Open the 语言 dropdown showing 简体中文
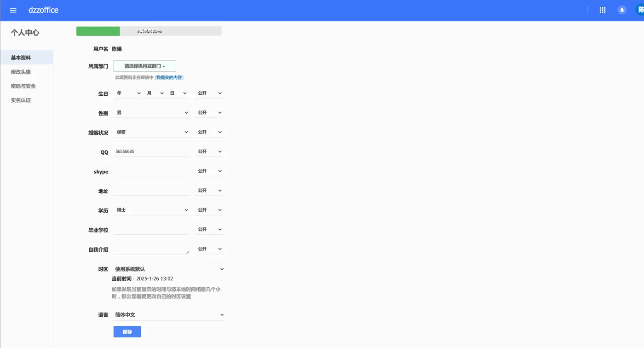 pyautogui.click(x=169, y=315)
